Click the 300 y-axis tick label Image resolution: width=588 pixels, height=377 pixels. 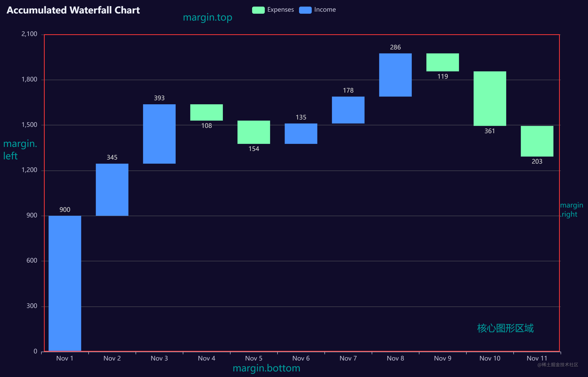click(x=32, y=306)
